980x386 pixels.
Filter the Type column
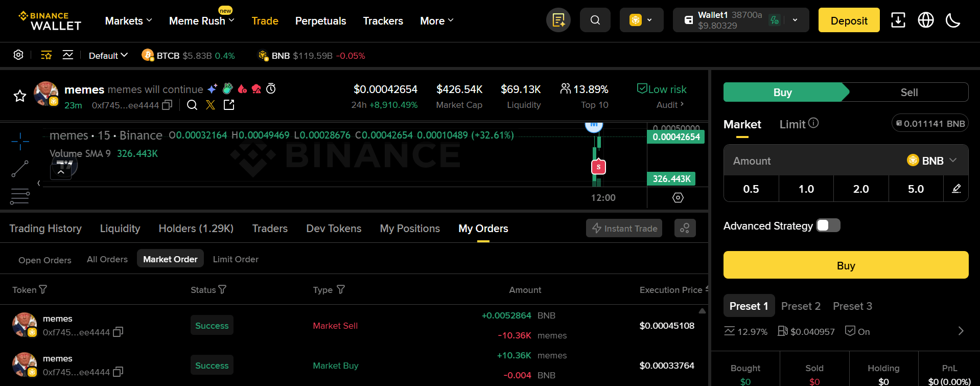[341, 290]
